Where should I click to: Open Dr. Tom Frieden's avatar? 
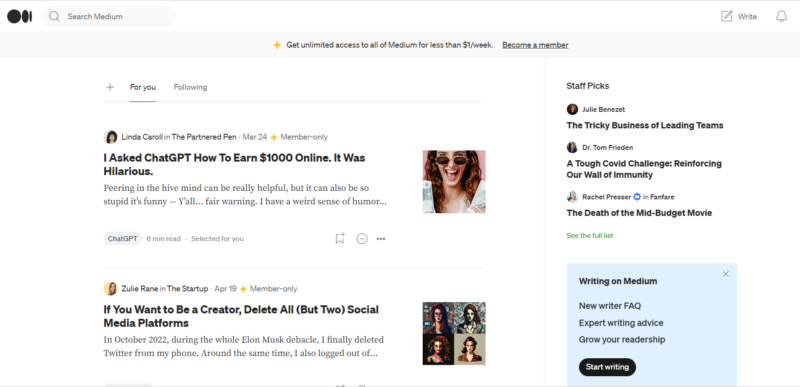click(x=572, y=147)
